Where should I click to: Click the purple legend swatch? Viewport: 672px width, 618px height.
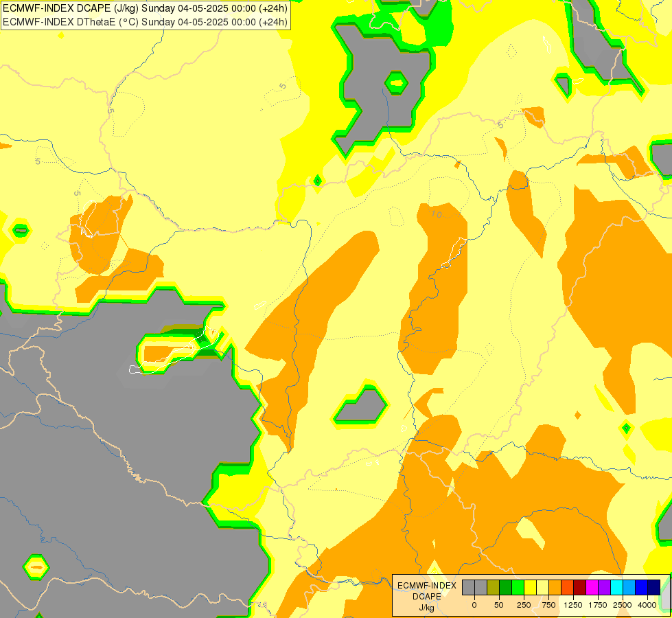(x=604, y=588)
